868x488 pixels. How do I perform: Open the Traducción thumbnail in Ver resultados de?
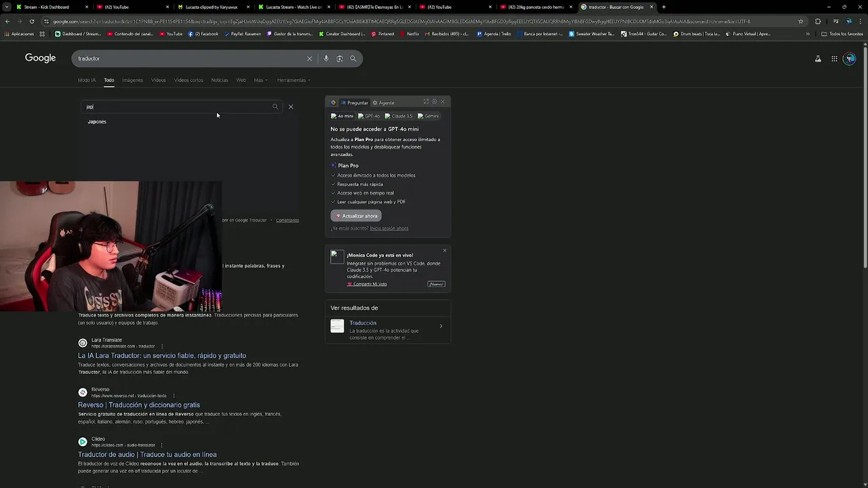337,327
